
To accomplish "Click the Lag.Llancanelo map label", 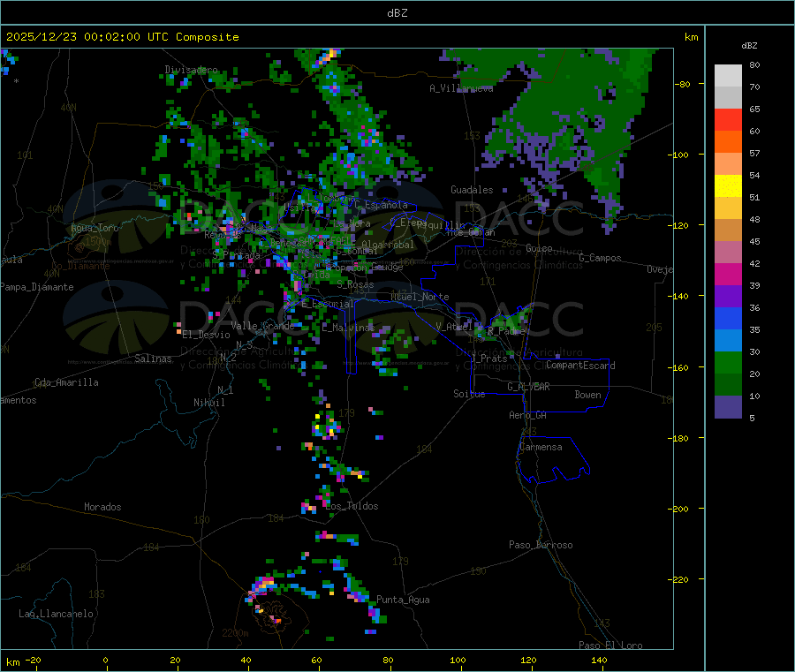I will [56, 614].
